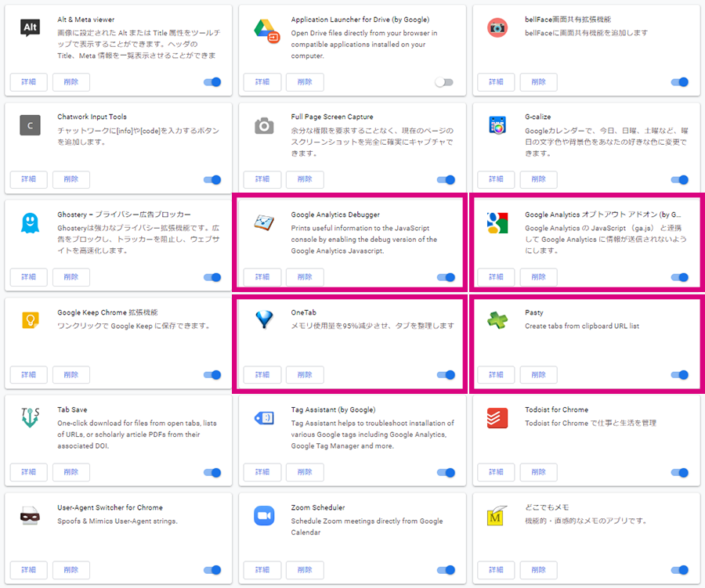
Task: Switch off the G-calize extension
Action: tap(679, 180)
